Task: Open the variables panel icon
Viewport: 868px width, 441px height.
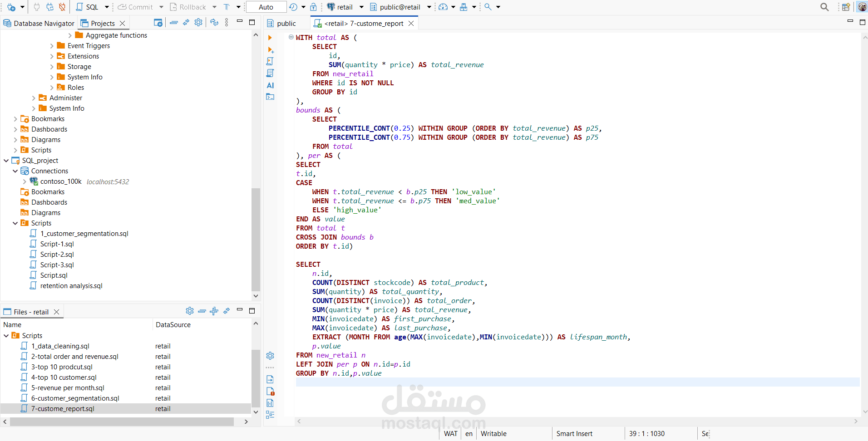Action: point(270,403)
